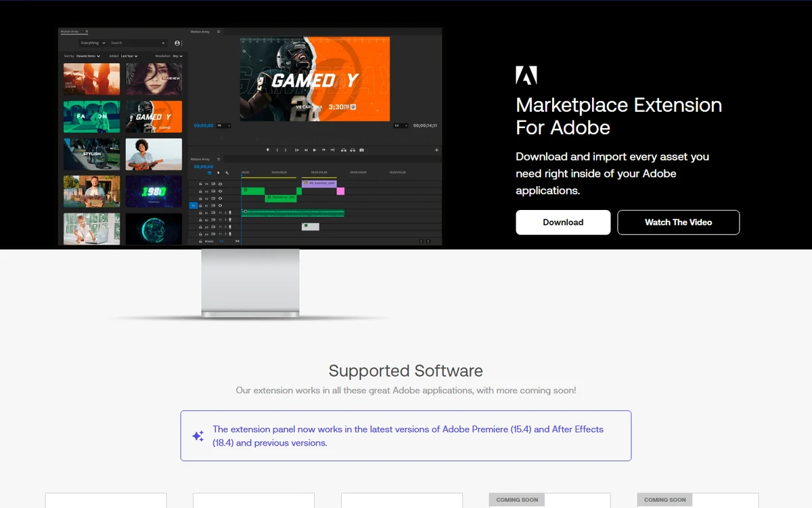Click the Adobe logo above the heading
Viewport: 812px width, 508px height.
pyautogui.click(x=526, y=75)
